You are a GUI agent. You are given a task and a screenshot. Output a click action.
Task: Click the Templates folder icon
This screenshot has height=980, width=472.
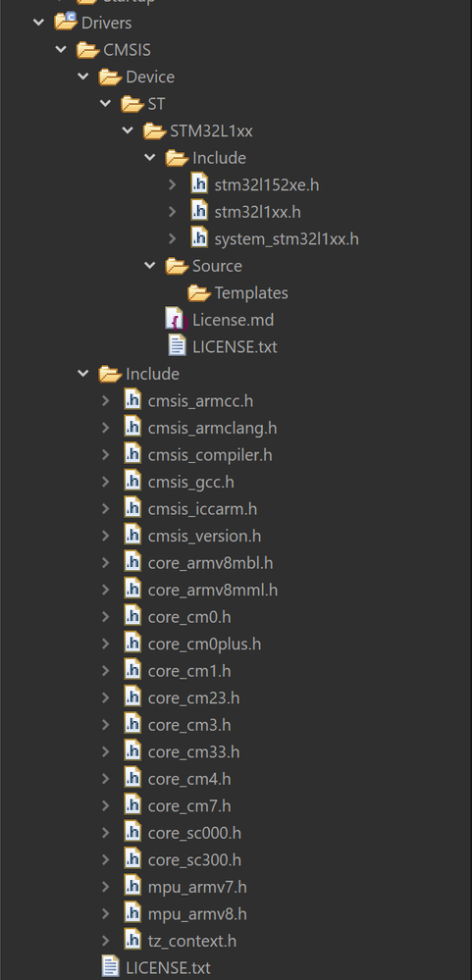pos(199,292)
